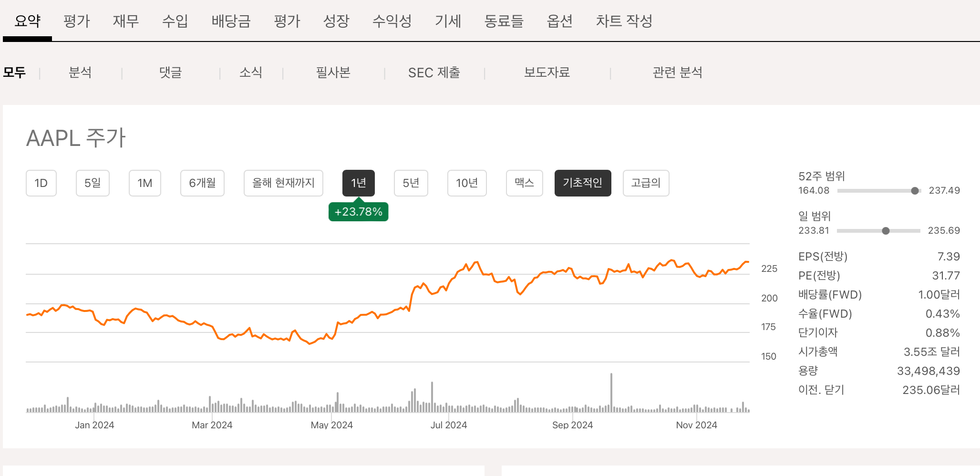Open the 옵션 tab

click(x=559, y=21)
